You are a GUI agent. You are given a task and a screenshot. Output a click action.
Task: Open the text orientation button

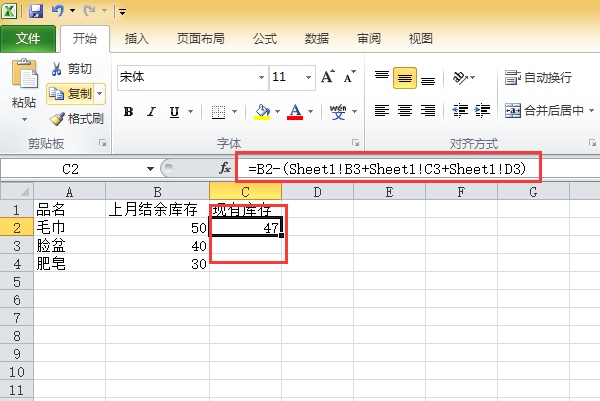coord(463,78)
